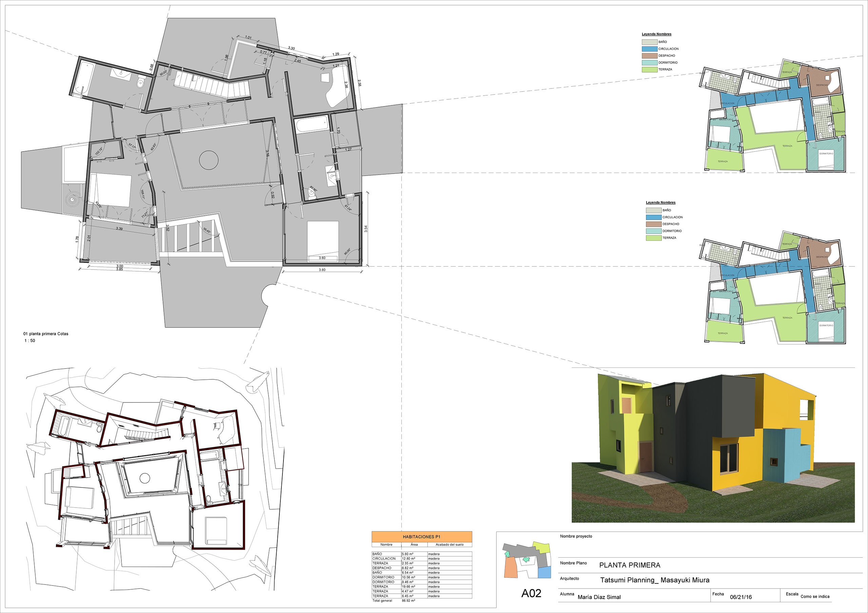Click the Total general 86.92 m² value

(x=408, y=600)
